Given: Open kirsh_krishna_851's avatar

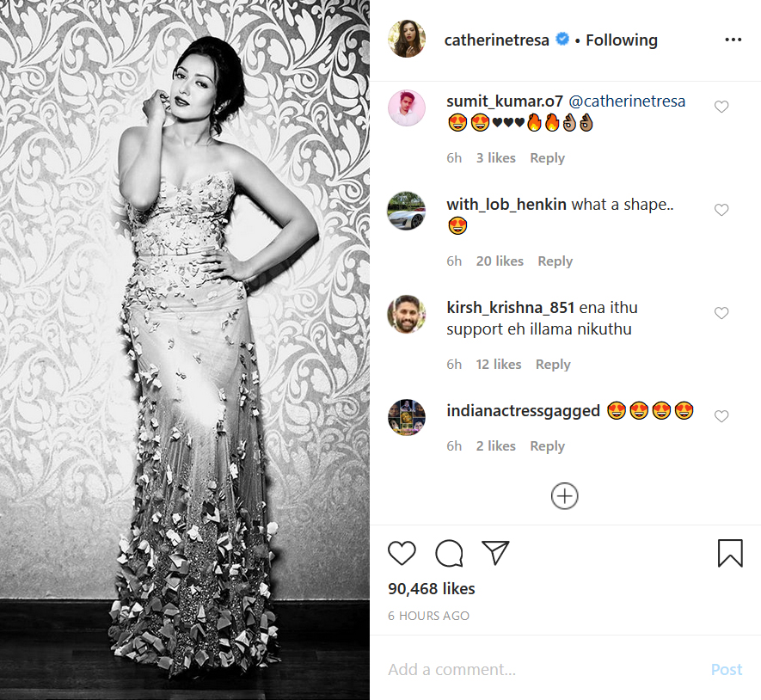Looking at the screenshot, I should coord(407,314).
